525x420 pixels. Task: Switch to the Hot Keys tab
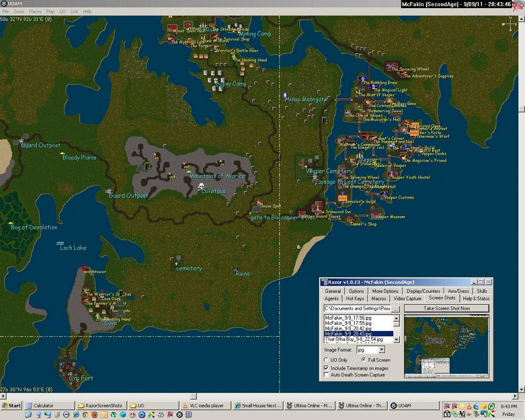tap(355, 298)
